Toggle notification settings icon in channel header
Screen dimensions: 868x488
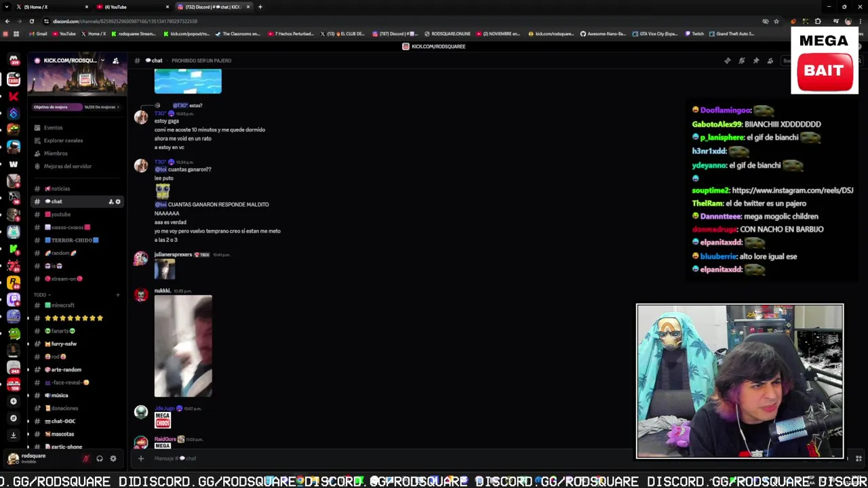pos(741,60)
